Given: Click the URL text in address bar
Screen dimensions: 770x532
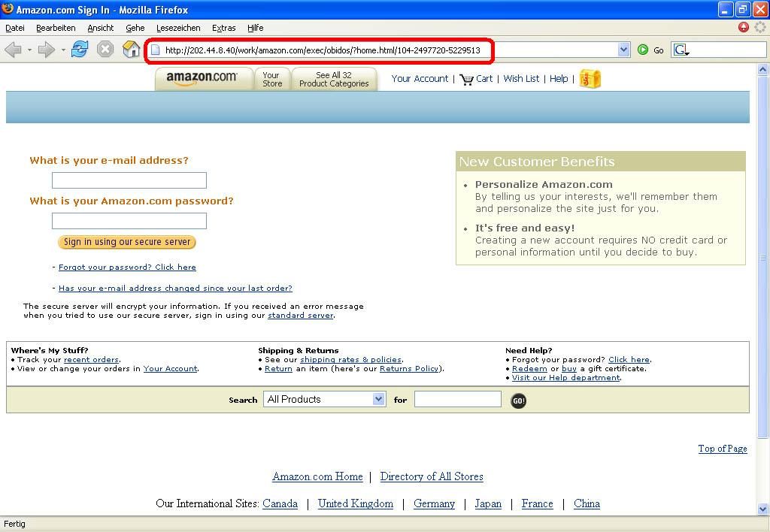Looking at the screenshot, I should pos(323,50).
